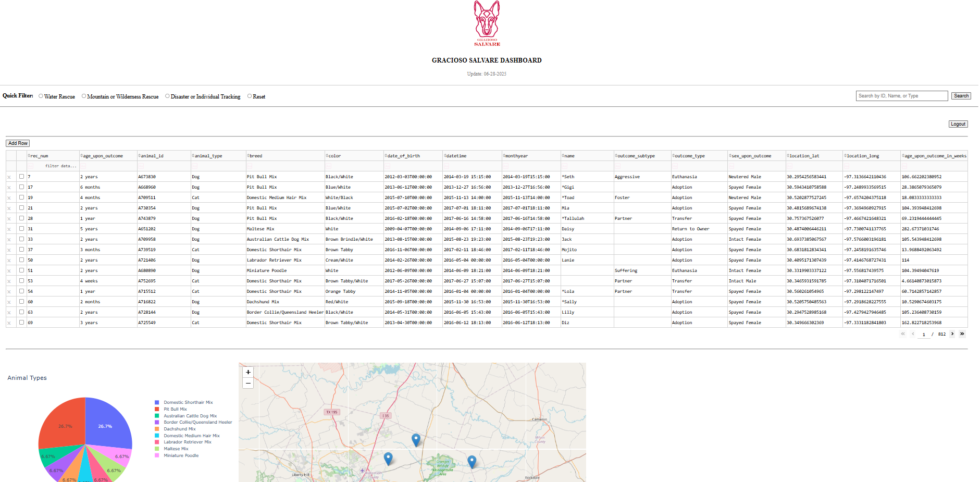Check the box for row 7

pyautogui.click(x=21, y=176)
